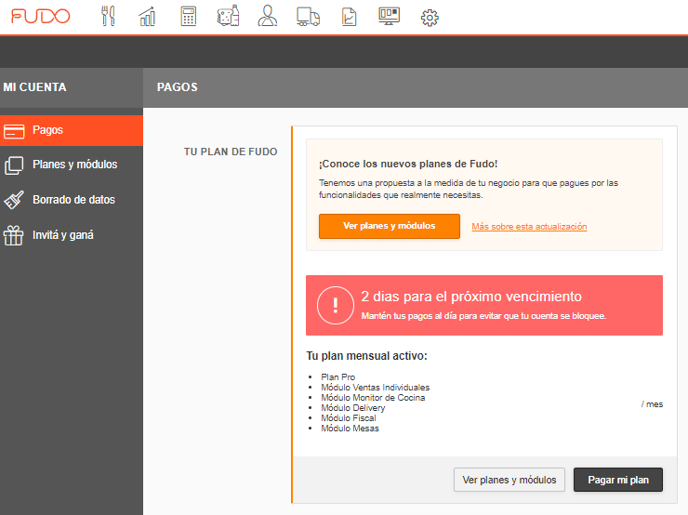Image resolution: width=688 pixels, height=515 pixels.
Task: Click the / mes price label
Action: pos(652,404)
